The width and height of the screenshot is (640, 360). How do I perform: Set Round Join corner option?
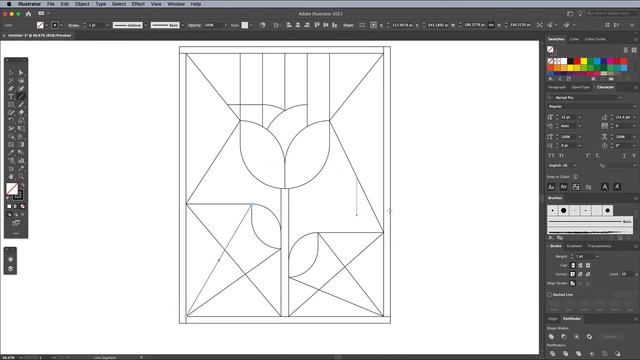(580, 274)
